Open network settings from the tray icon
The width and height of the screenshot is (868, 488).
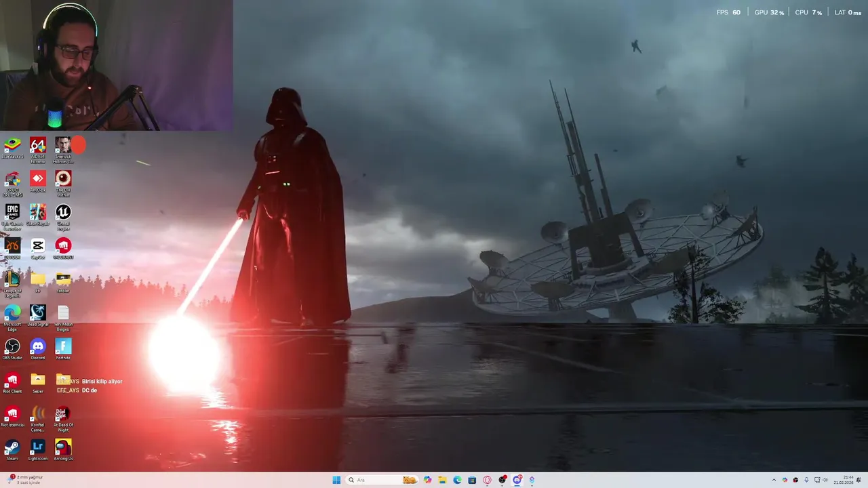(817, 480)
